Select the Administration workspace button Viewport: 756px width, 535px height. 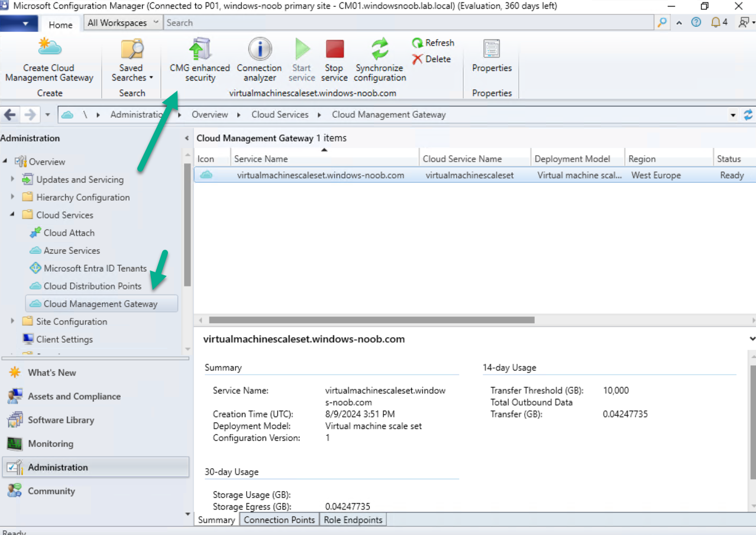pyautogui.click(x=95, y=468)
